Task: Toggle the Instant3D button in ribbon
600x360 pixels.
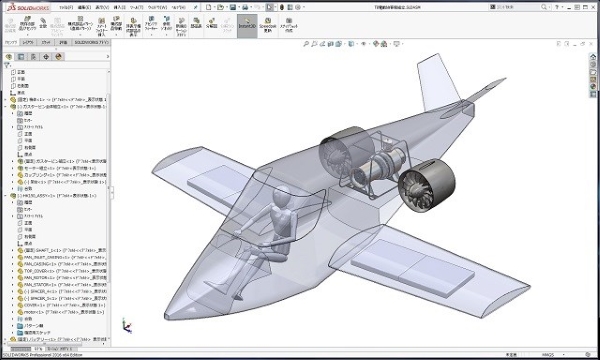Action: (x=247, y=26)
